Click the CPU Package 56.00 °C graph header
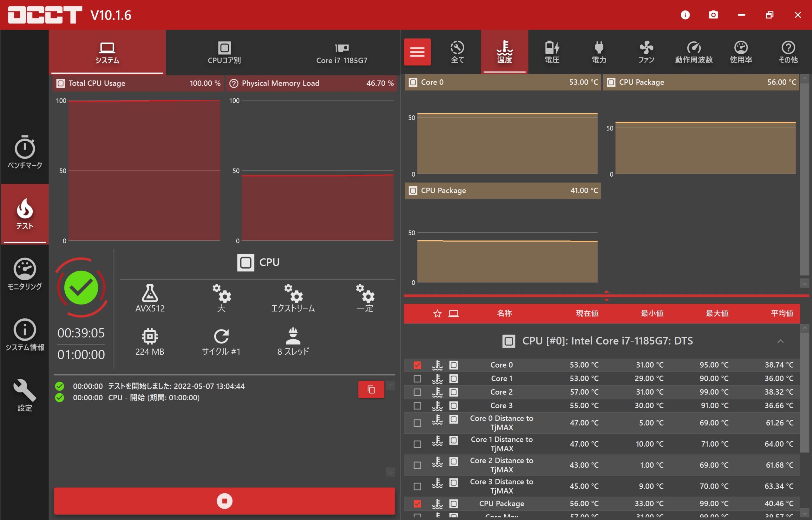The height and width of the screenshot is (520, 812). [701, 83]
